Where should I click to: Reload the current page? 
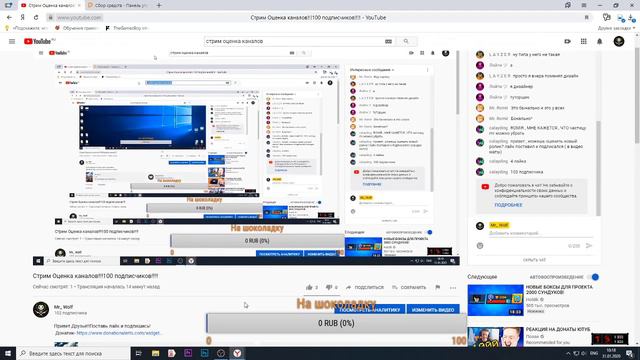coord(36,18)
